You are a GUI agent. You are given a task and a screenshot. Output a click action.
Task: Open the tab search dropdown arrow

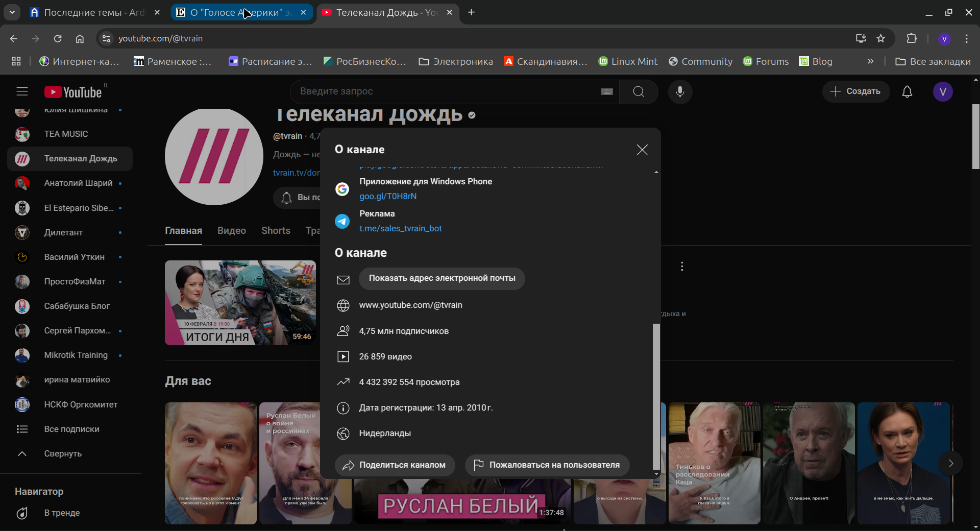pyautogui.click(x=12, y=12)
